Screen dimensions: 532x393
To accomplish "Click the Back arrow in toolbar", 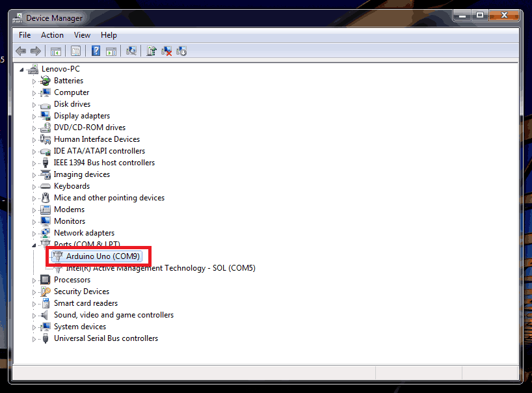I will click(21, 51).
